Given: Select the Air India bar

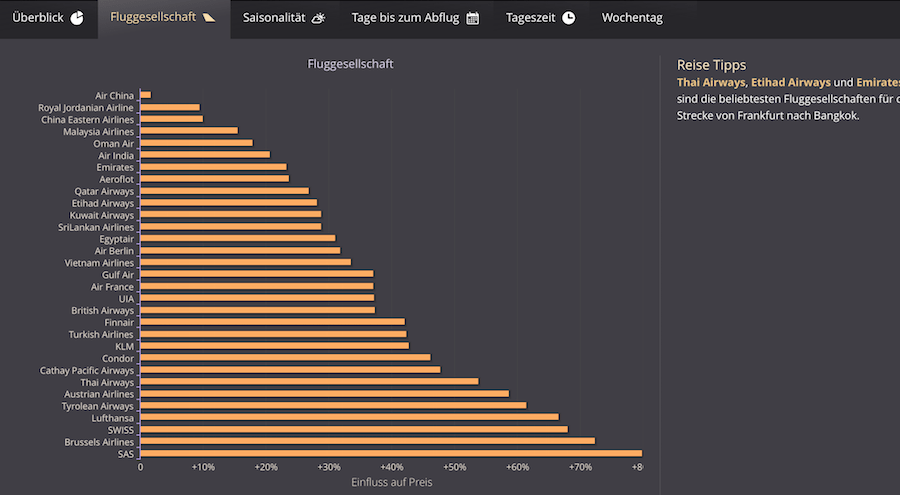Looking at the screenshot, I should pos(205,155).
